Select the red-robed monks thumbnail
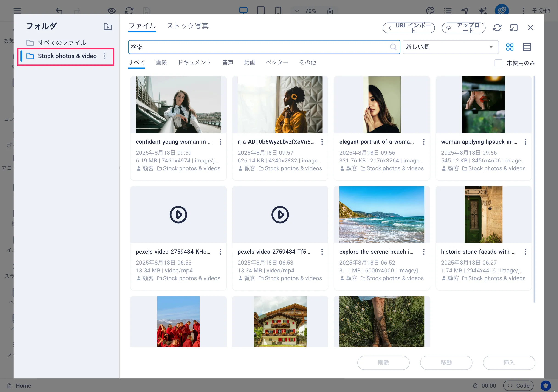This screenshot has width=558, height=392. (178, 322)
